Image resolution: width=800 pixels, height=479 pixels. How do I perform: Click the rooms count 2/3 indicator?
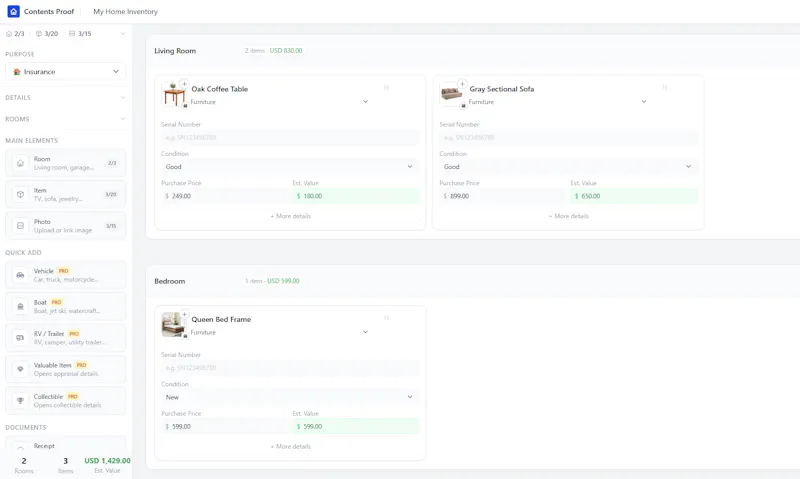[x=15, y=34]
